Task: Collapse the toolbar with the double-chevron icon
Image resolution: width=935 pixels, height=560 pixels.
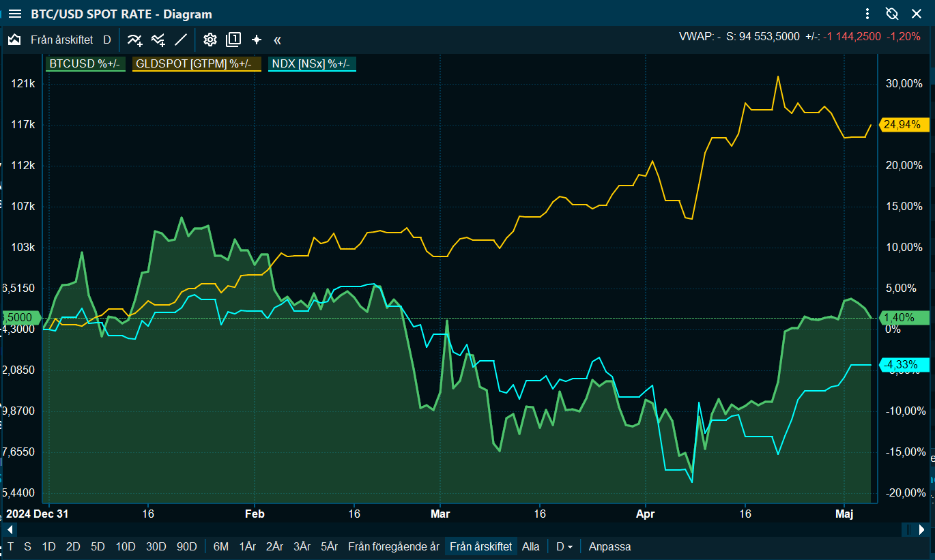Action: click(277, 40)
